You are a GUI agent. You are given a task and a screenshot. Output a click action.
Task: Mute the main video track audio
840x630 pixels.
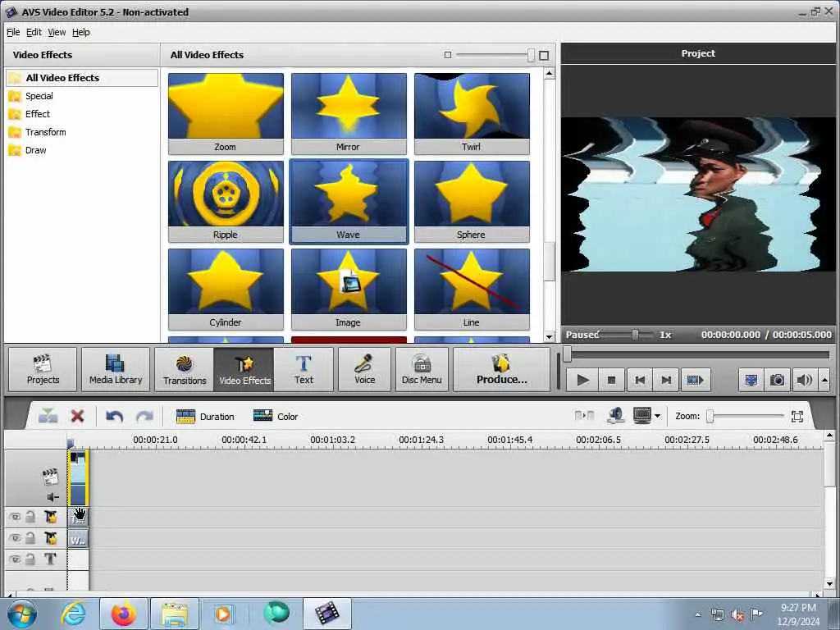pos(52,497)
